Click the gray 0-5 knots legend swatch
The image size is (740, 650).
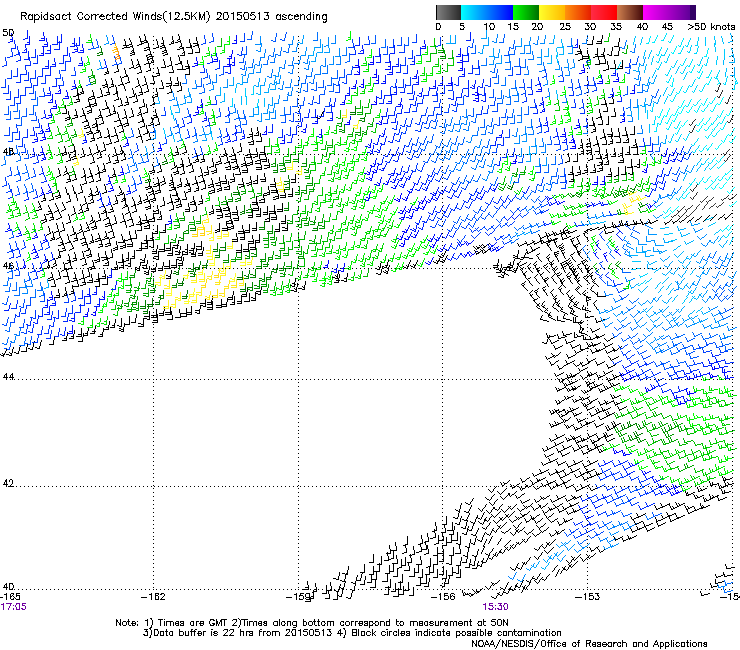(x=448, y=12)
